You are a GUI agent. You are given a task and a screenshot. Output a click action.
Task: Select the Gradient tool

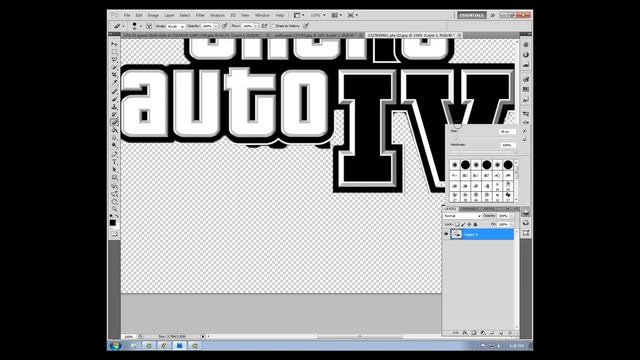click(114, 131)
